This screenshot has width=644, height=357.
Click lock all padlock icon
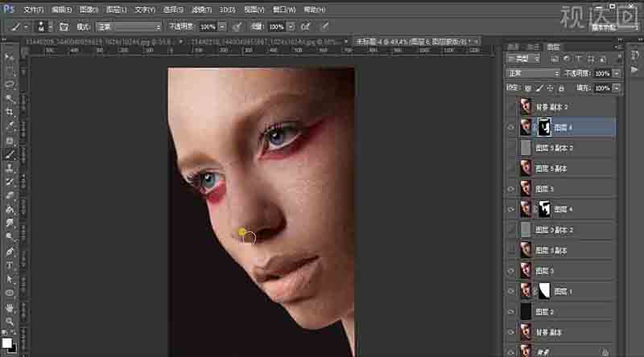pyautogui.click(x=561, y=88)
